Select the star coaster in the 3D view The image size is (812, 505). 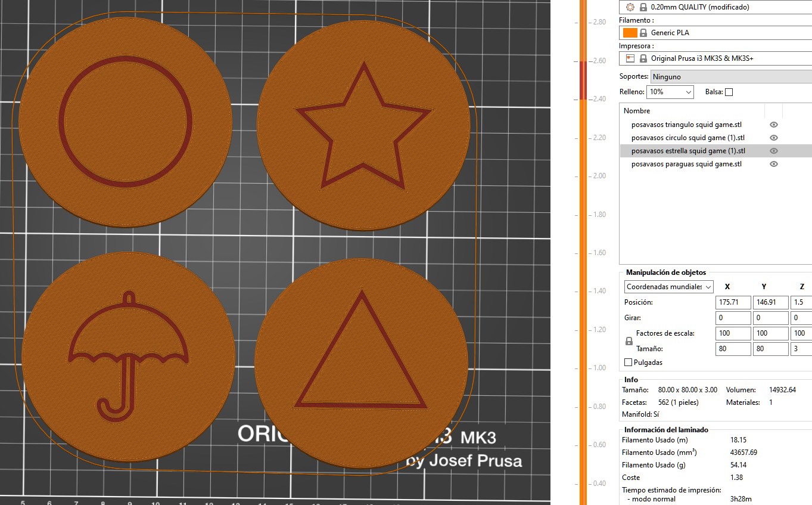coord(363,126)
